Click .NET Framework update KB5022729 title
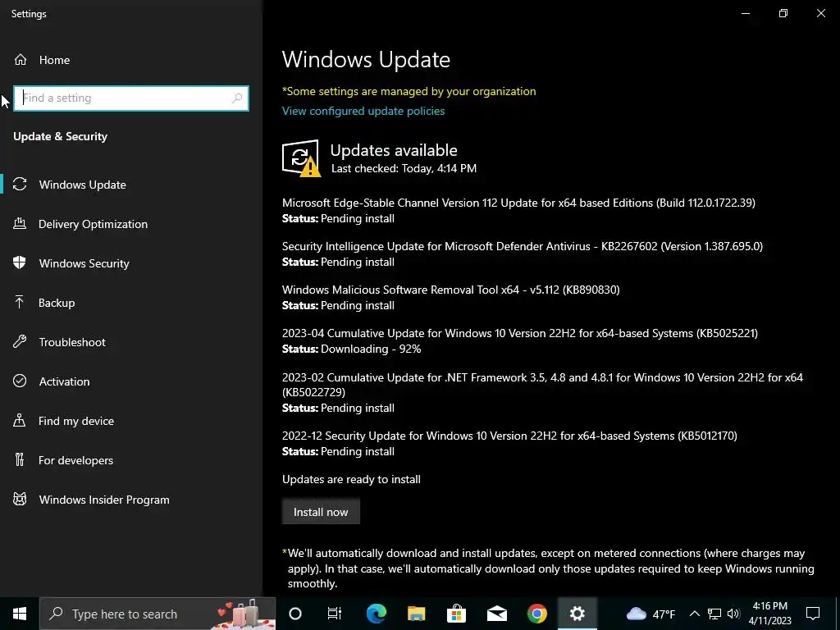 coord(543,385)
